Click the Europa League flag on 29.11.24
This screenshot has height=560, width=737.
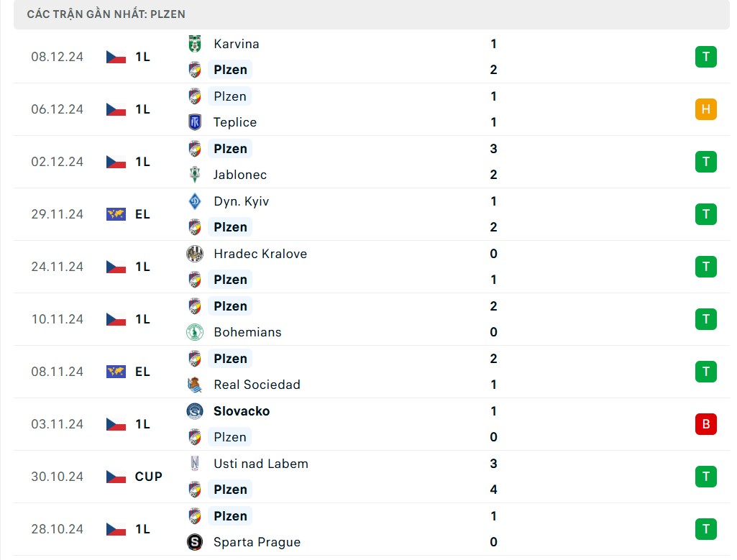click(x=116, y=214)
